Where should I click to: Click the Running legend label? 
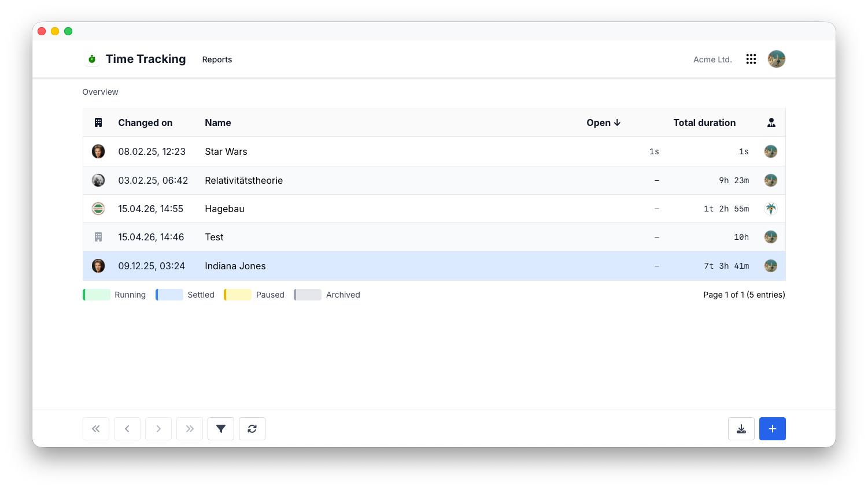coord(130,295)
